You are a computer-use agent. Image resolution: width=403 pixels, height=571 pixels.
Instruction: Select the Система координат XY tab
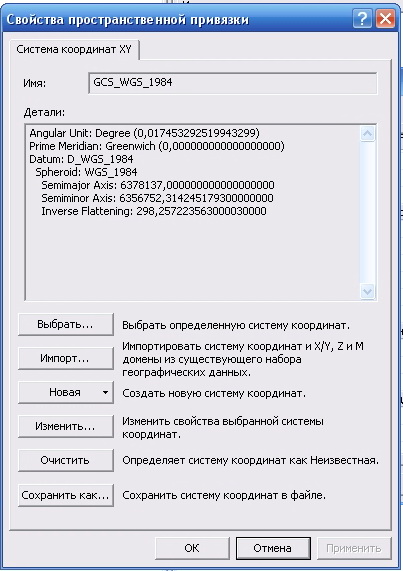74,50
